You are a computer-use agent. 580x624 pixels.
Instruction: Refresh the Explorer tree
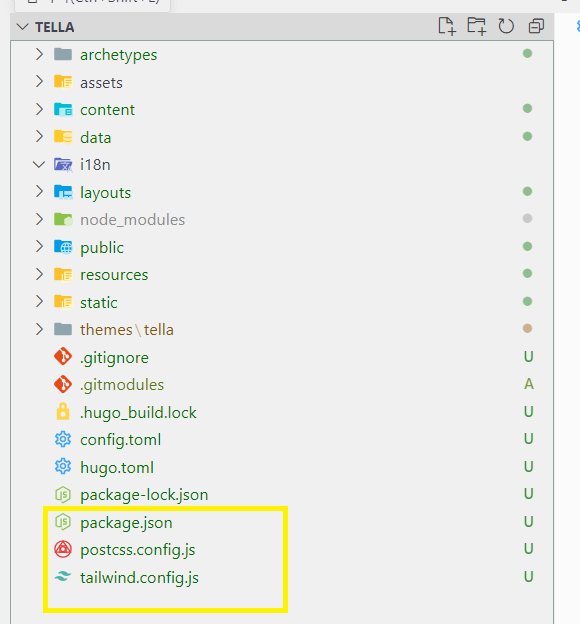[x=506, y=27]
